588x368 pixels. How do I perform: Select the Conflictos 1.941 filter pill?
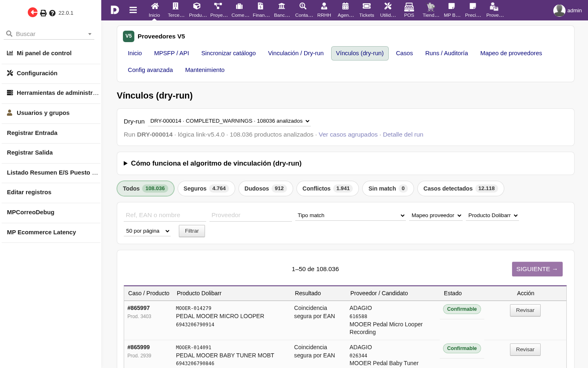point(327,188)
